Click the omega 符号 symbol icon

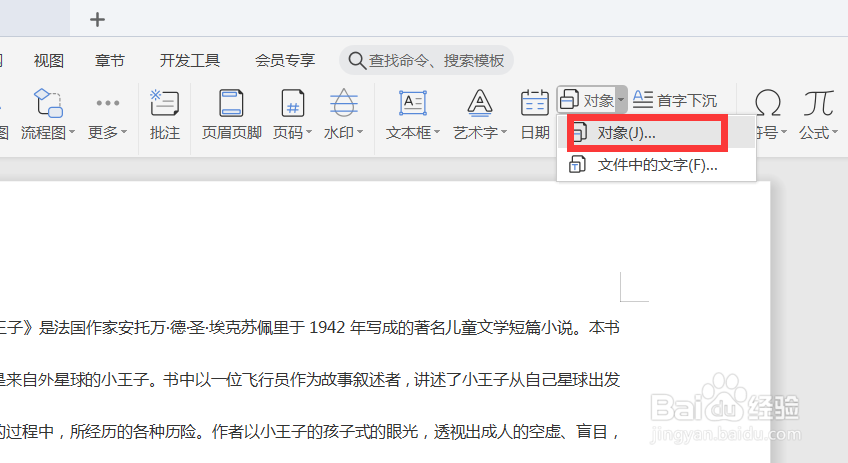[768, 103]
